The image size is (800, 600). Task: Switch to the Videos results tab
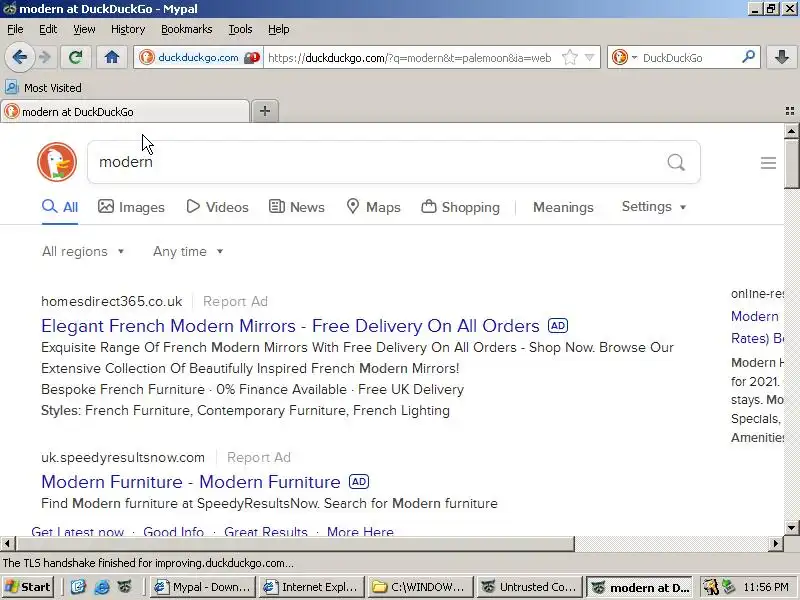pos(217,207)
